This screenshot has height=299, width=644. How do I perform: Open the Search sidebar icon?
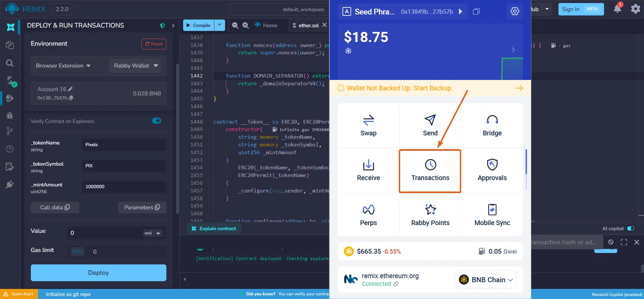[10, 63]
